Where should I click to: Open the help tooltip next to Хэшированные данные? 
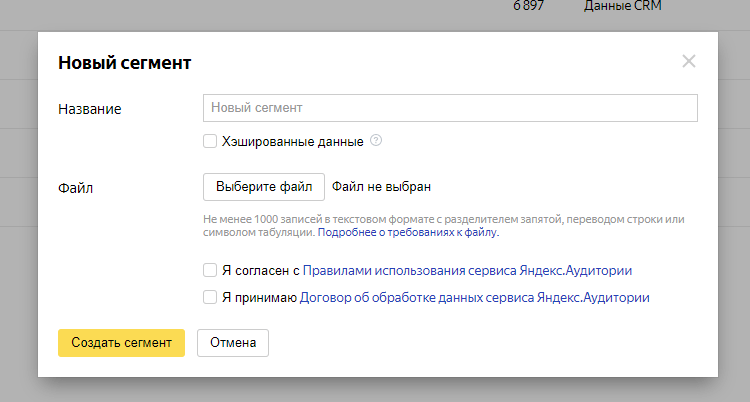(376, 141)
